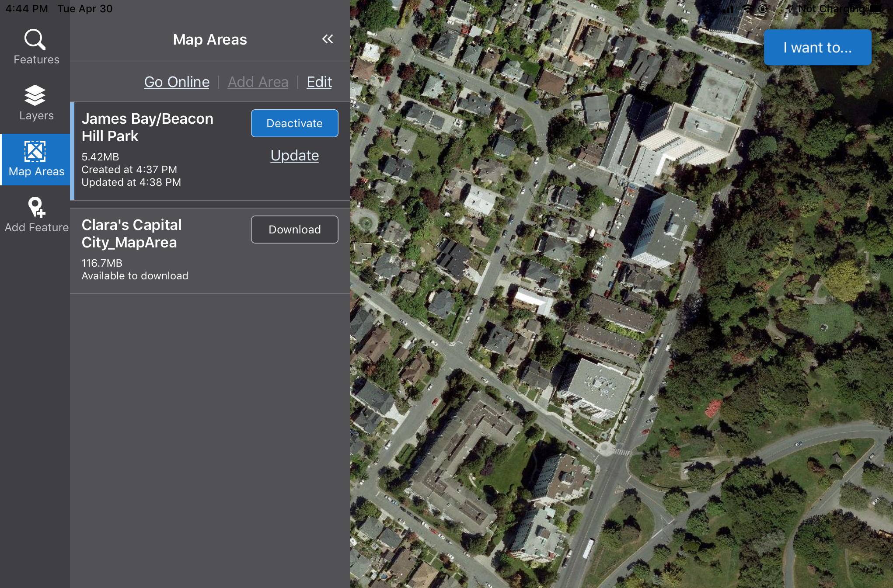Tap the Not Charging battery status text
Viewport: 893px width, 588px height.
coord(831,9)
